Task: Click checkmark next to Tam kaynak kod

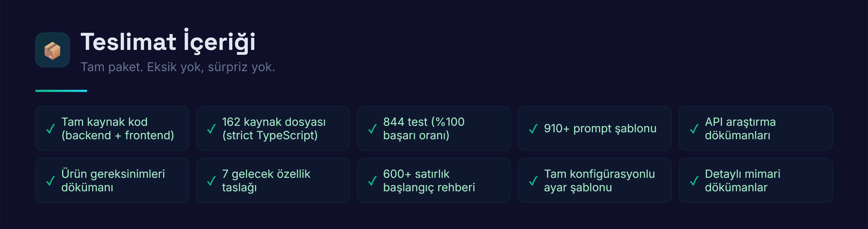Action: point(51,129)
